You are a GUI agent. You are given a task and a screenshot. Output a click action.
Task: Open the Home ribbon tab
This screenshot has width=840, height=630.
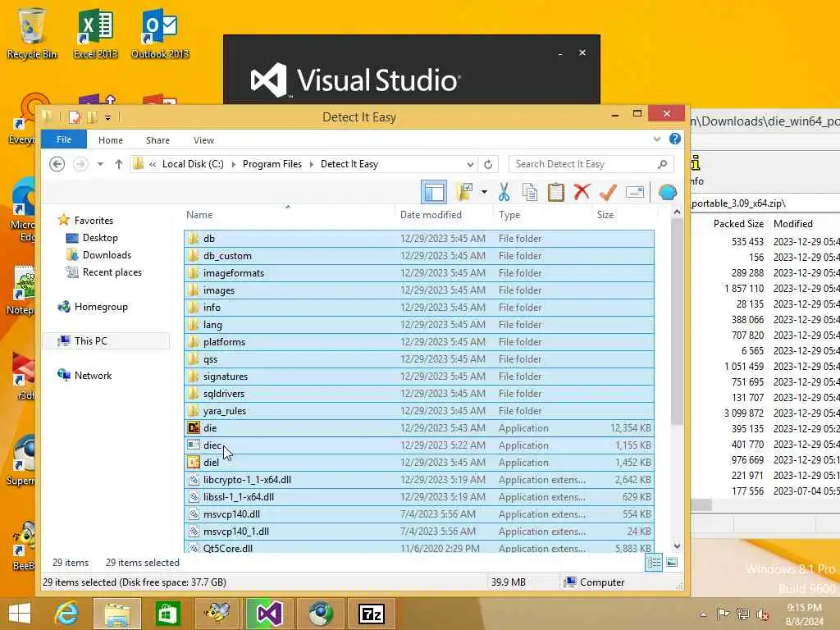[111, 139]
